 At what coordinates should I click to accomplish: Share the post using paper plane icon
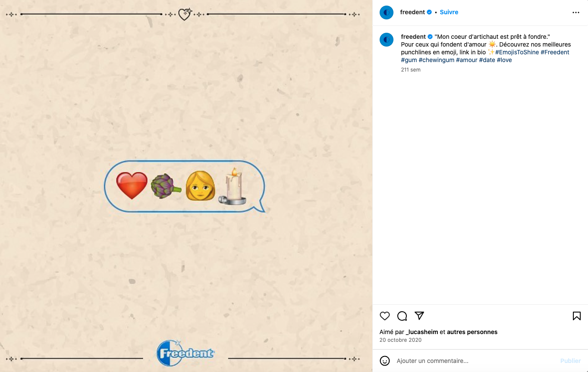coord(419,316)
